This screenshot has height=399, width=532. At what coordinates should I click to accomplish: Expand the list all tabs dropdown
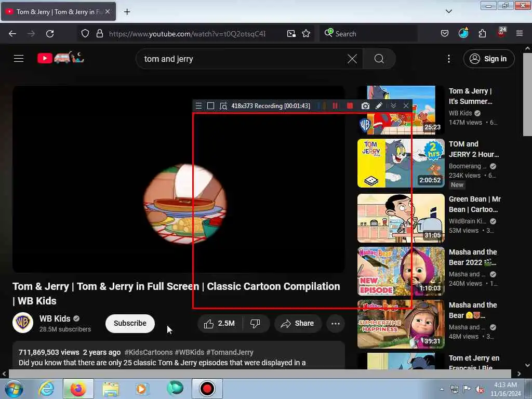point(448,11)
